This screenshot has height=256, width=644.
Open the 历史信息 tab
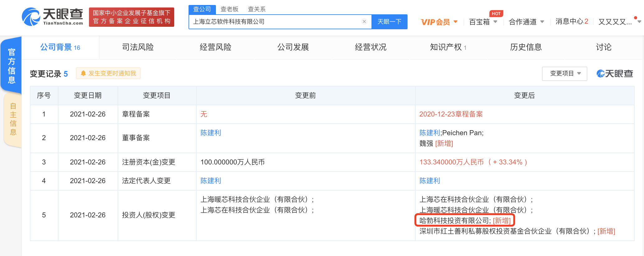pyautogui.click(x=526, y=47)
